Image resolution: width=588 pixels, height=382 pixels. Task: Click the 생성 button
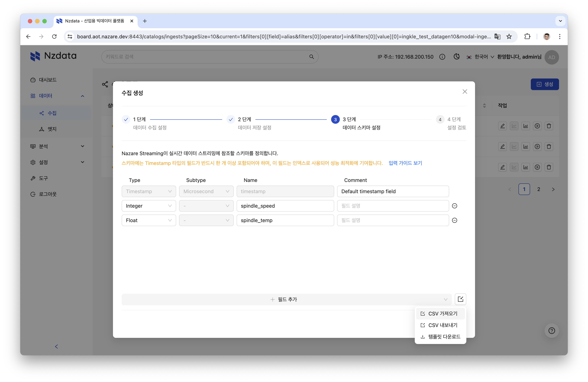(545, 84)
